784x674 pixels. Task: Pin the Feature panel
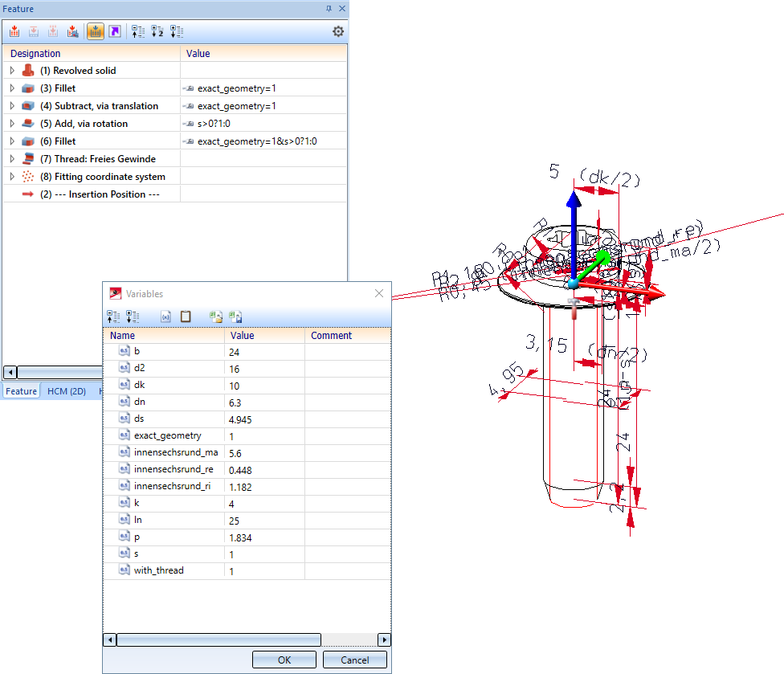329,9
